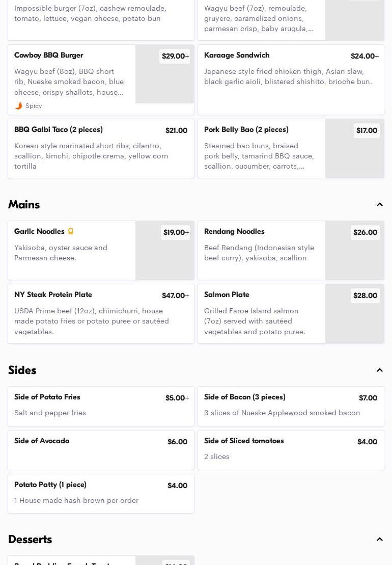The height and width of the screenshot is (565, 392).
Task: Add Side of Potato Fries
Action: (x=101, y=406)
